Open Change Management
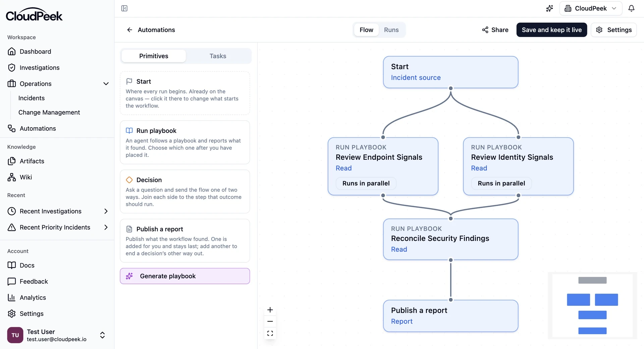 point(49,112)
